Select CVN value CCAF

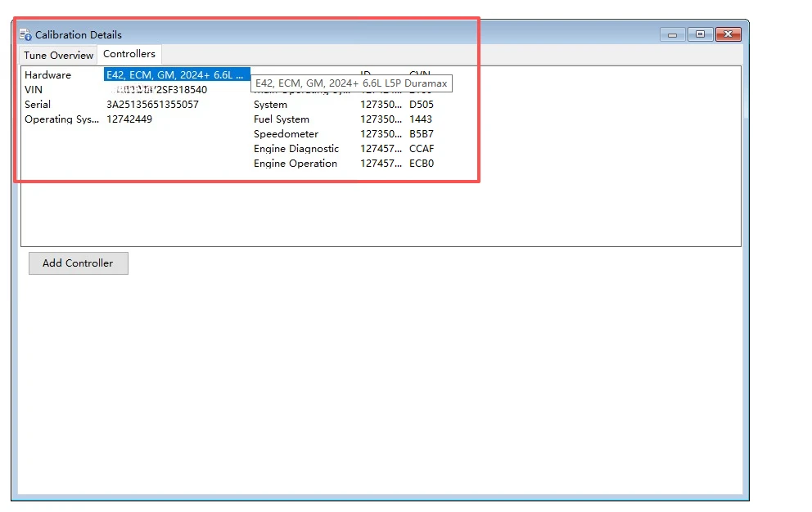[x=422, y=149]
